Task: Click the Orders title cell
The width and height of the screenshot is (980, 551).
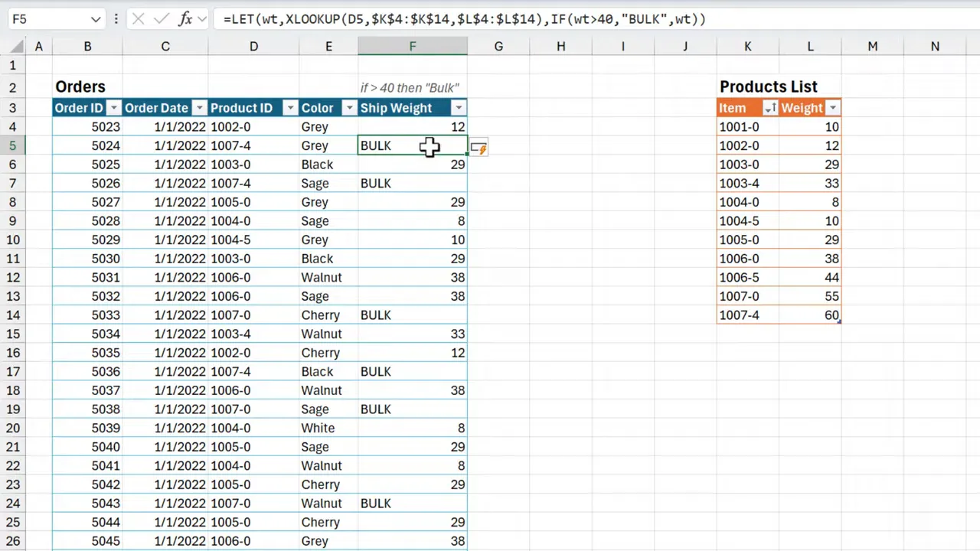Action: tap(80, 86)
